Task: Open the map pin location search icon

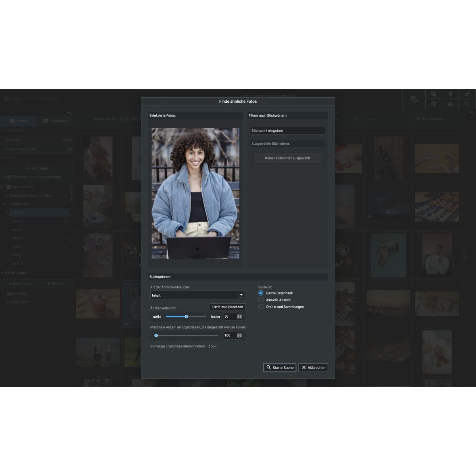Action: tap(450, 94)
